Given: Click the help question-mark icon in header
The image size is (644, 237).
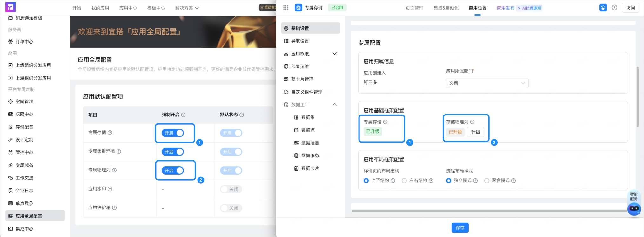Looking at the screenshot, I should (x=614, y=8).
